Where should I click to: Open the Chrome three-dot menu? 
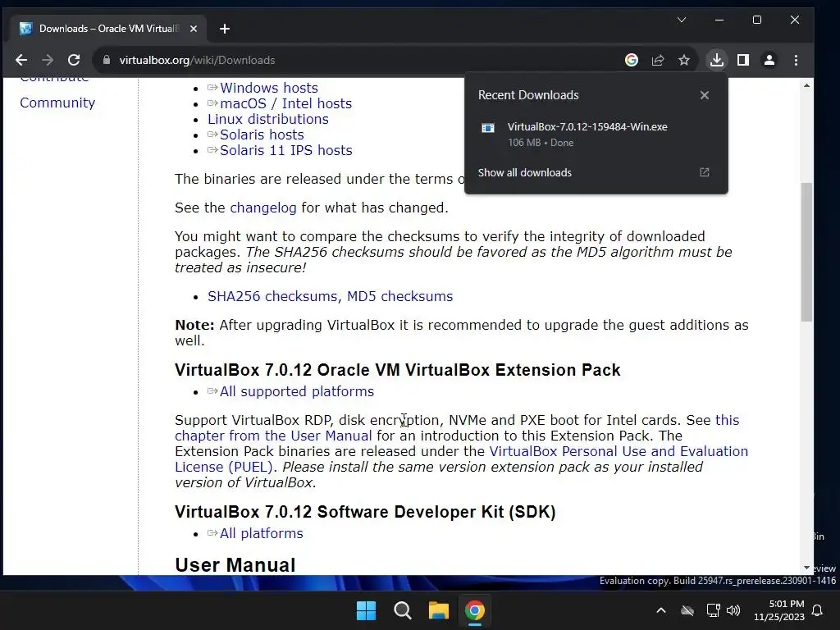coord(796,60)
